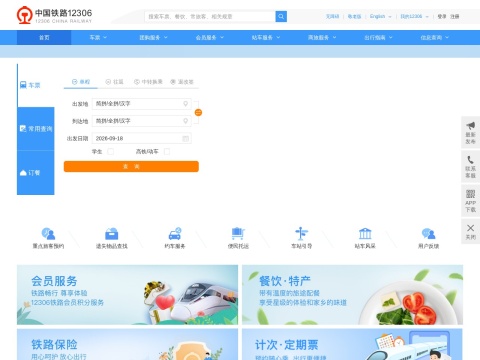Open 重点旅客预约 service icon

48,234
